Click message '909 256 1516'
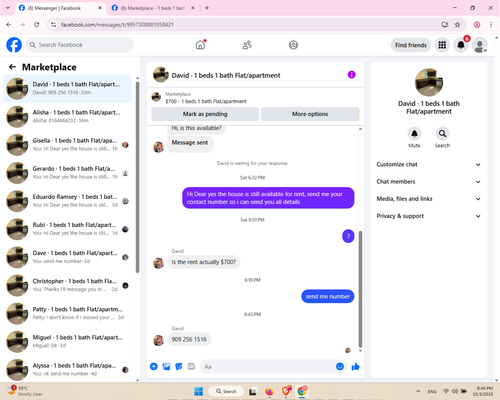The height and width of the screenshot is (400, 500). tap(189, 339)
